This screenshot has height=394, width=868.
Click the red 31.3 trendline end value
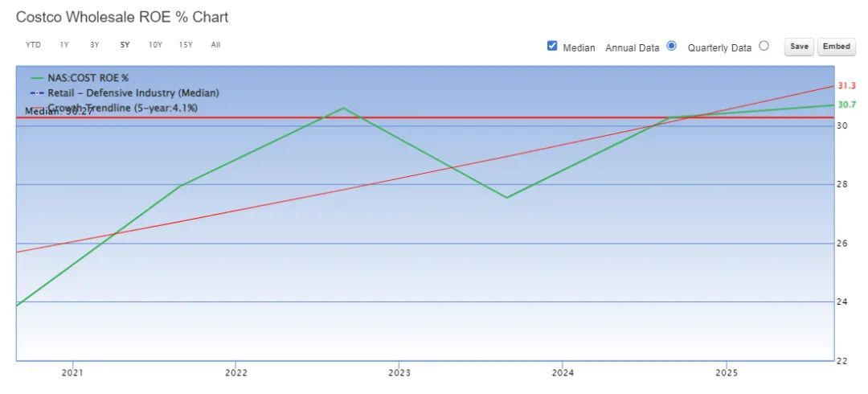[847, 86]
